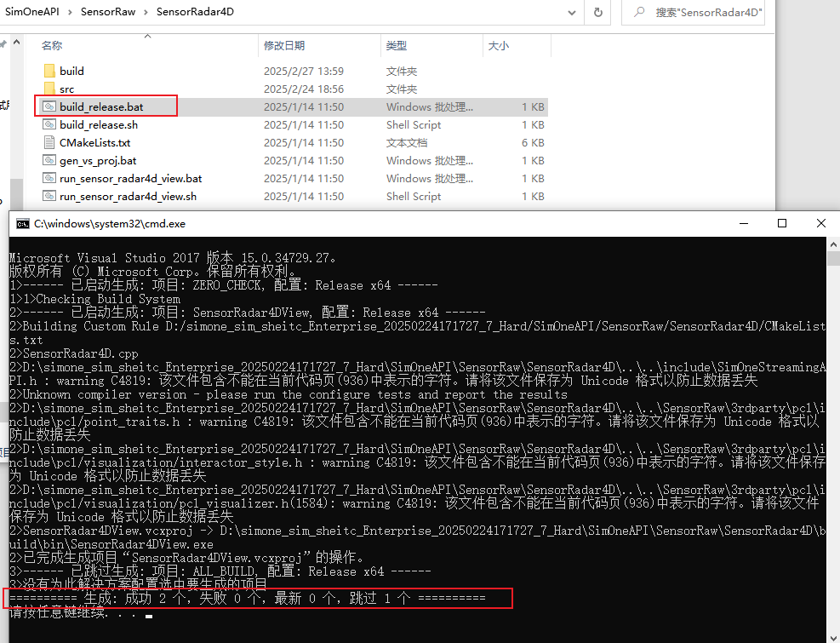Maximize the cmd.exe window
The width and height of the screenshot is (840, 643).
pyautogui.click(x=782, y=224)
